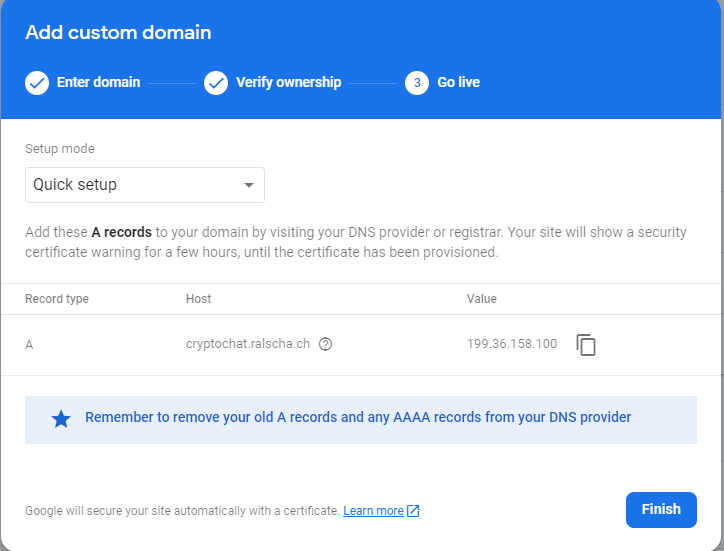Go to the Enter domain step label

click(x=98, y=83)
